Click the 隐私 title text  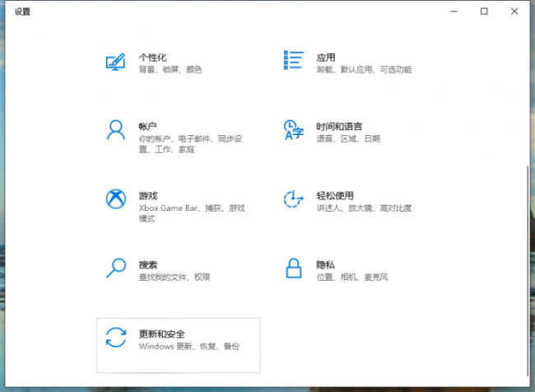[325, 264]
